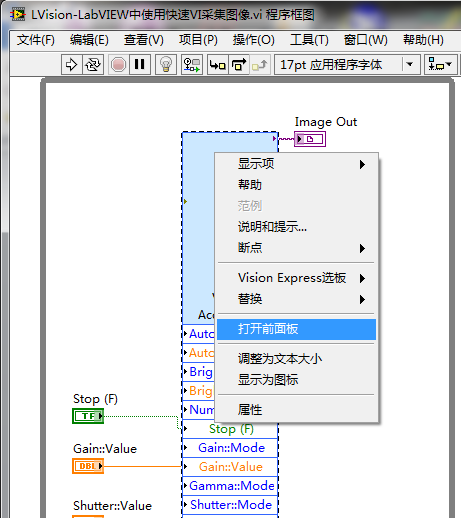Screen dimensions: 461x518
Task: Expand the 替换 submenu
Action: coord(296,299)
